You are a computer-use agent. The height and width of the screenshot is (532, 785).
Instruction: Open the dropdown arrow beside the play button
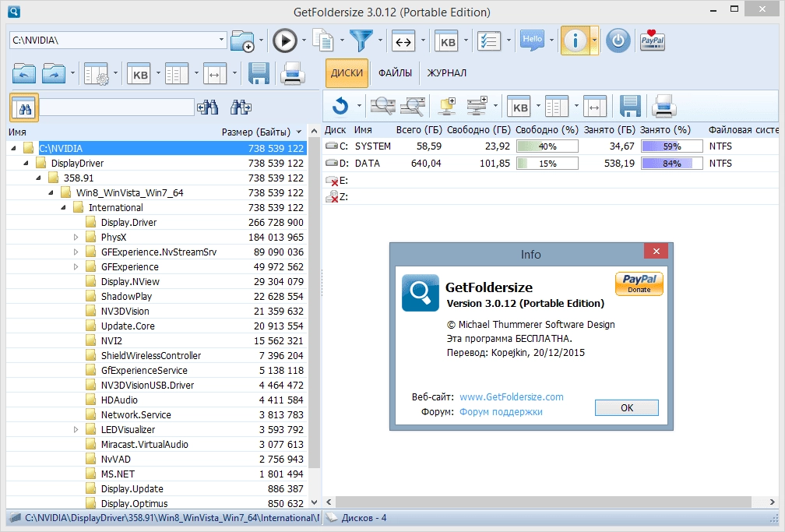pyautogui.click(x=304, y=41)
